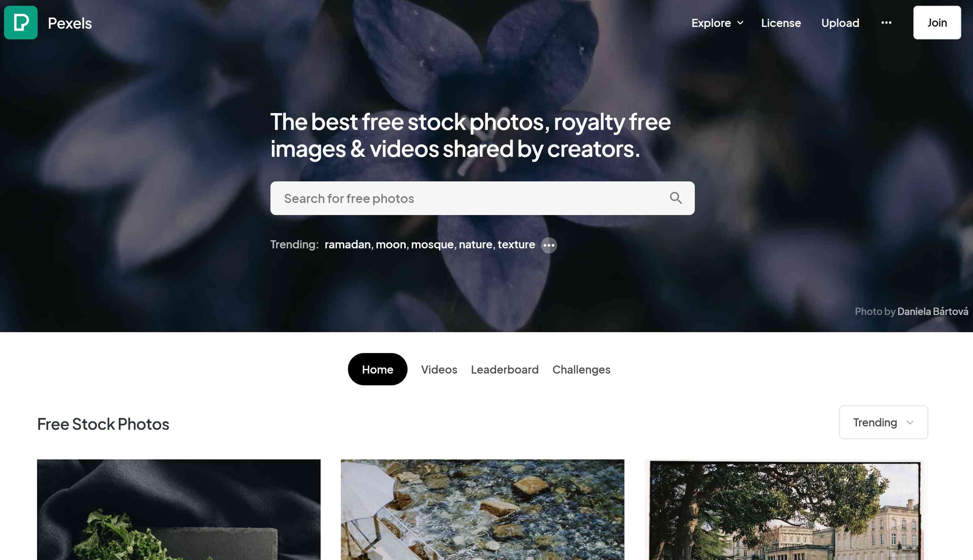Click the License navigation link
The width and height of the screenshot is (973, 560).
point(781,22)
